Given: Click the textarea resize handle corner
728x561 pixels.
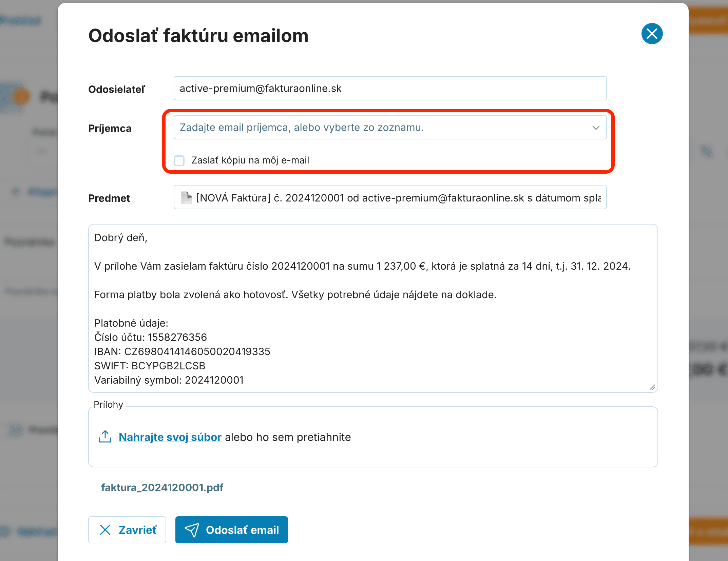Looking at the screenshot, I should pos(652,387).
